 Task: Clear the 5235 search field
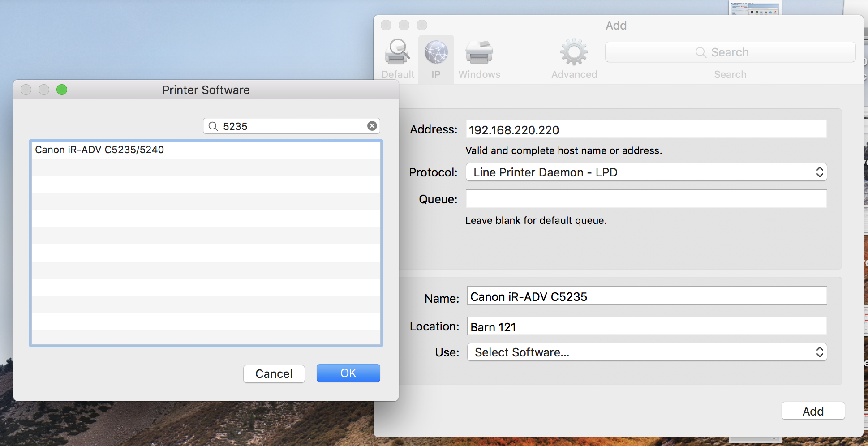point(372,126)
